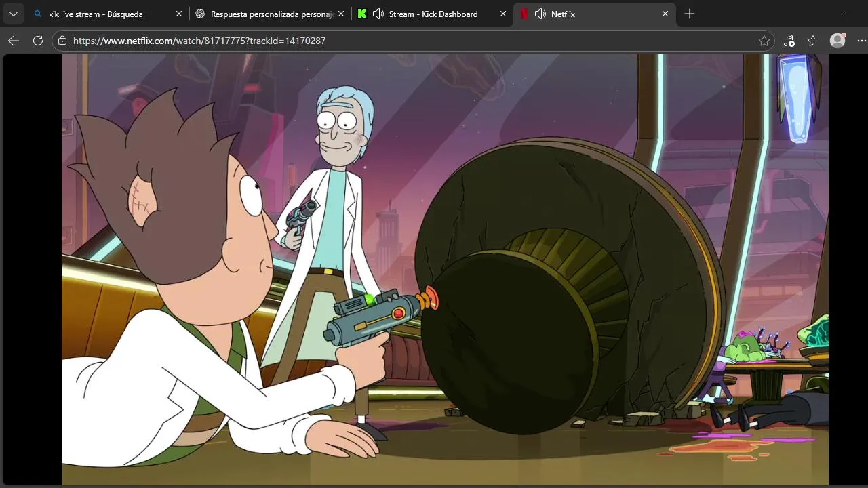Add this page to favorites star
This screenshot has width=868, height=488.
[764, 41]
